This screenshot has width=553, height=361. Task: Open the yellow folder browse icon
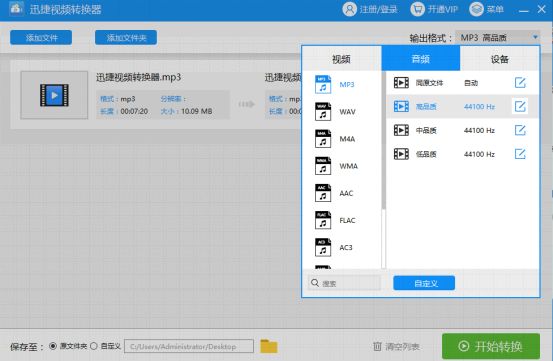pos(269,346)
